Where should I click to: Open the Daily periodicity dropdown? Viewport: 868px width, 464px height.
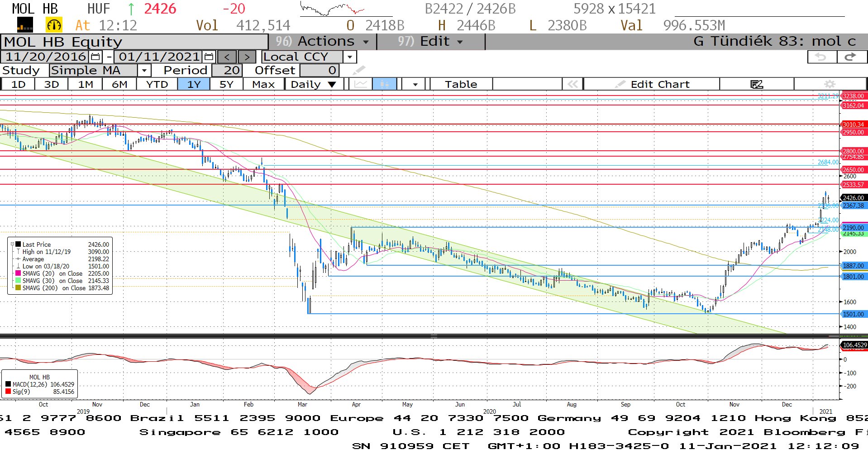pos(313,84)
